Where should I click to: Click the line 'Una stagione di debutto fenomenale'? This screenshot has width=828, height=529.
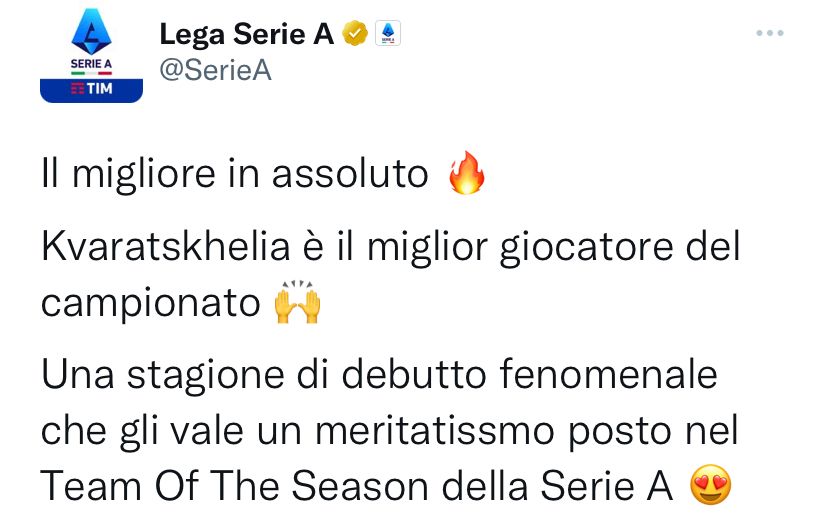click(x=379, y=376)
